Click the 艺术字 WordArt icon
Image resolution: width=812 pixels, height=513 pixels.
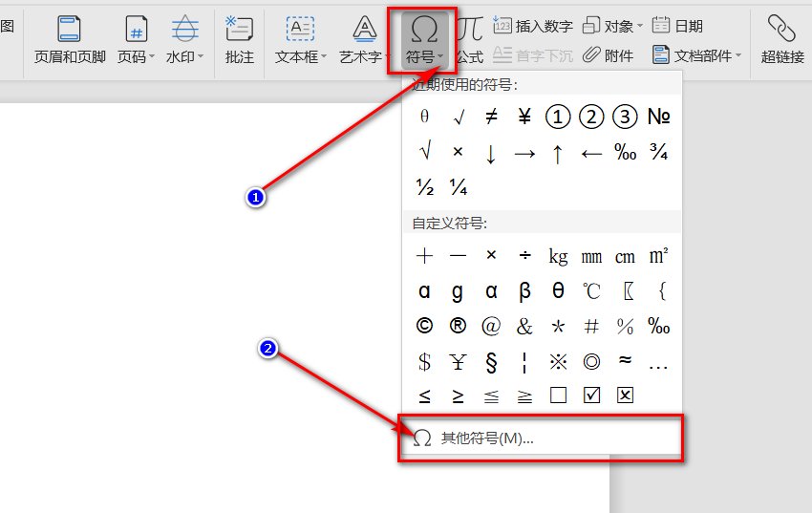pyautogui.click(x=365, y=29)
